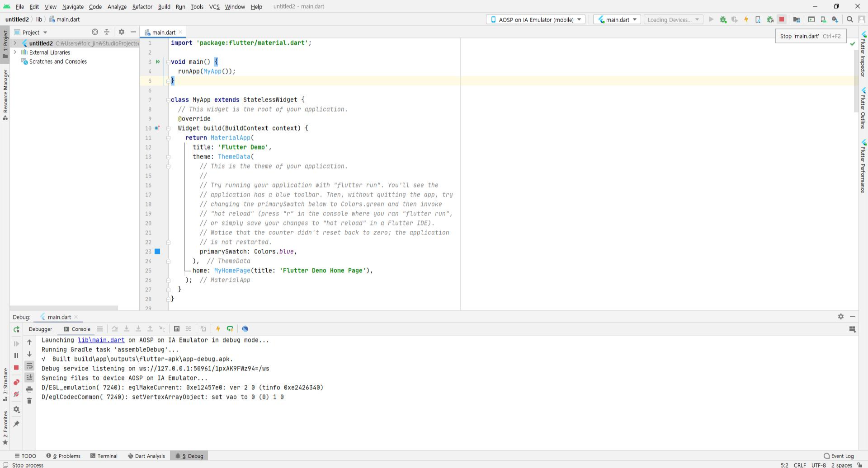
Task: Open the Tools menu
Action: click(197, 7)
